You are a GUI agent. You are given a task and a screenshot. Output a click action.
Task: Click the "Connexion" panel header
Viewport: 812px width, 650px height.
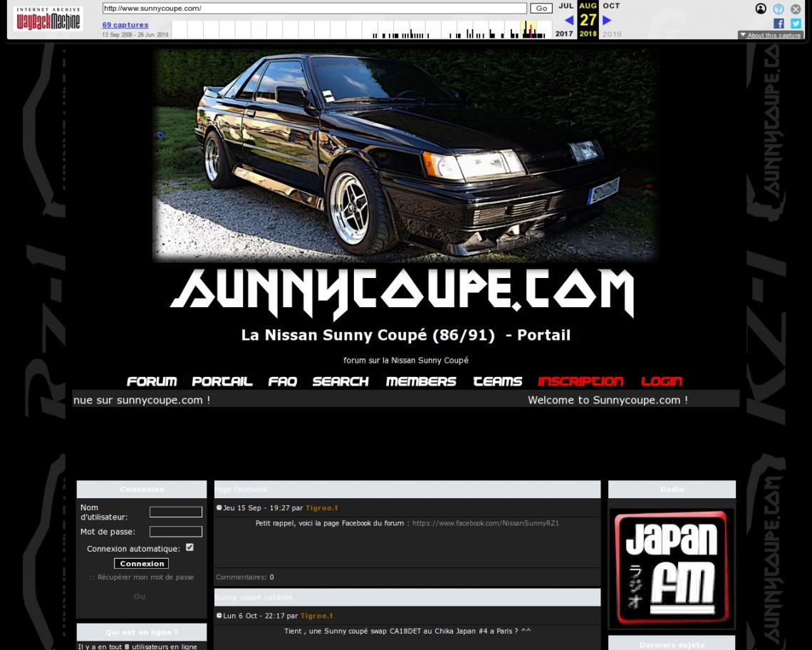click(142, 490)
